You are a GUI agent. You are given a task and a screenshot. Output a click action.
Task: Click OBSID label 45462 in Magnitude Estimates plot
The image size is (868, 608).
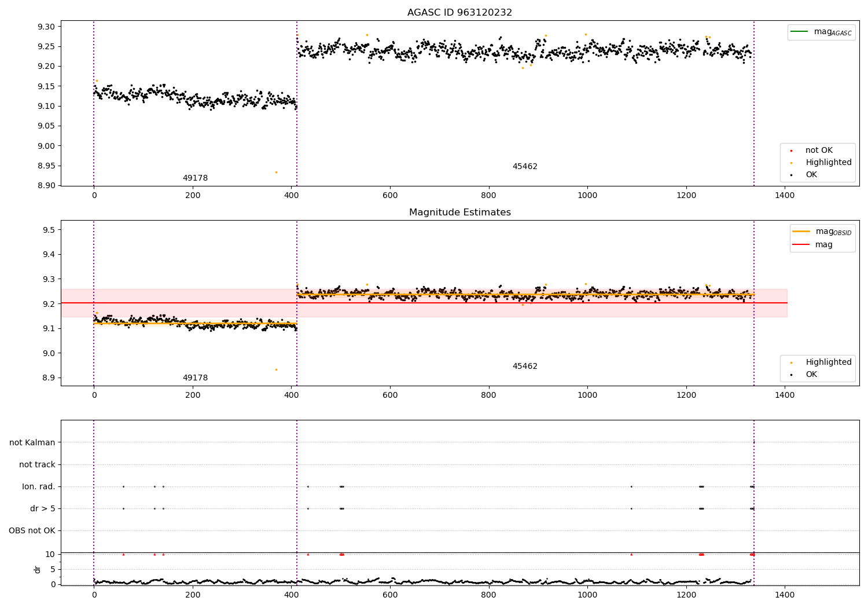[x=525, y=367]
